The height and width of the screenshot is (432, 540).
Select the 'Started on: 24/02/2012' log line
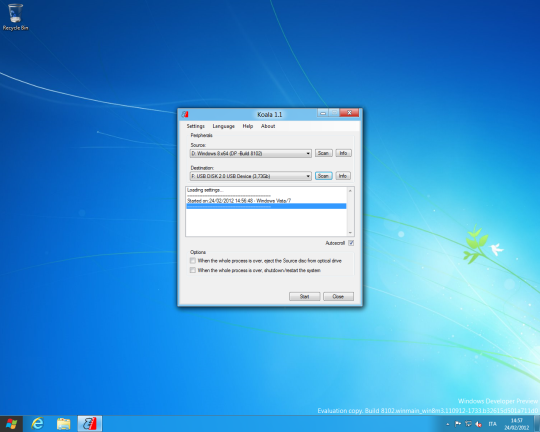click(x=267, y=200)
